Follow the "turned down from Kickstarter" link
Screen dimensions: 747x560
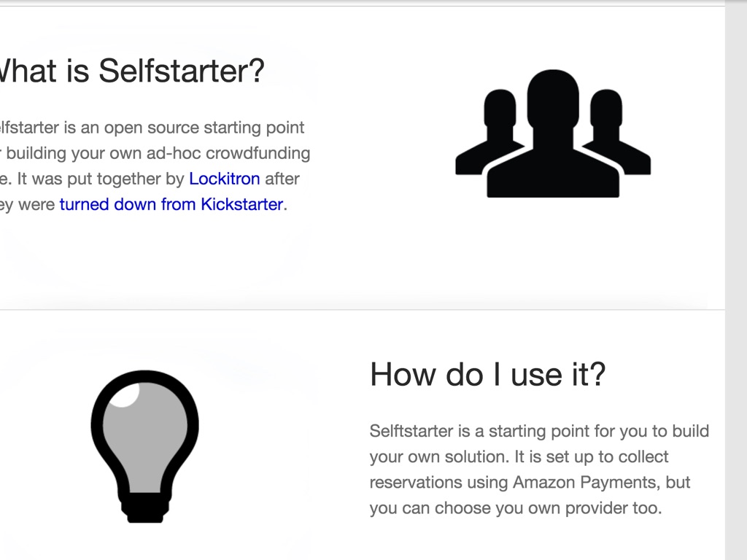(x=171, y=204)
